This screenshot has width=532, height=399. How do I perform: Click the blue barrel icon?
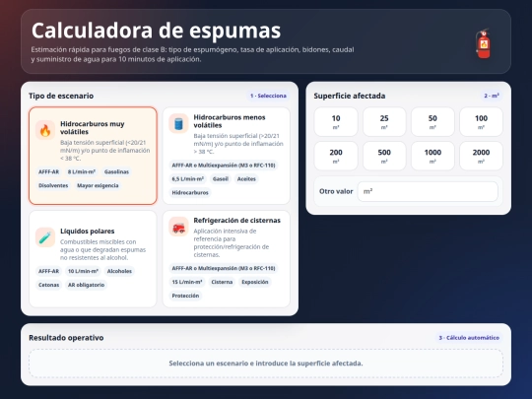coord(178,123)
